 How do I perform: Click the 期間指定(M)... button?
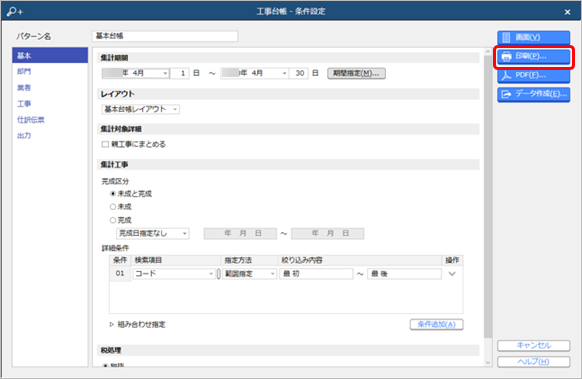click(x=356, y=73)
